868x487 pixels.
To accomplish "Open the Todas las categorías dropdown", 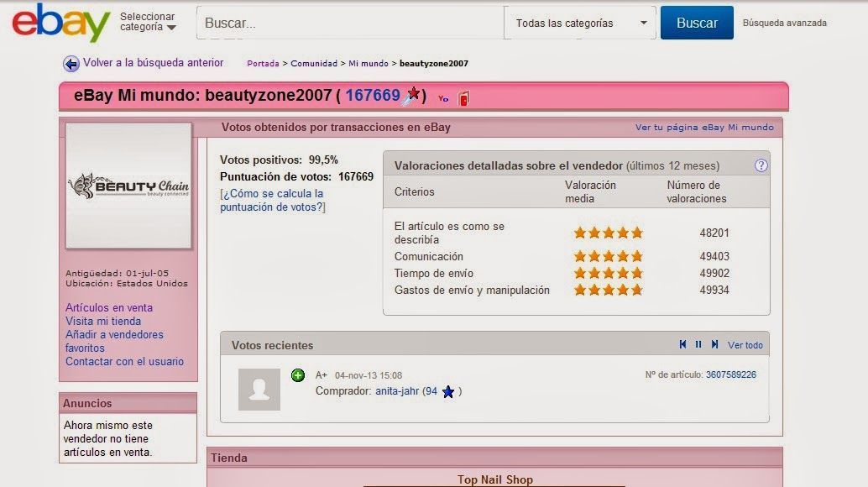I will (580, 23).
